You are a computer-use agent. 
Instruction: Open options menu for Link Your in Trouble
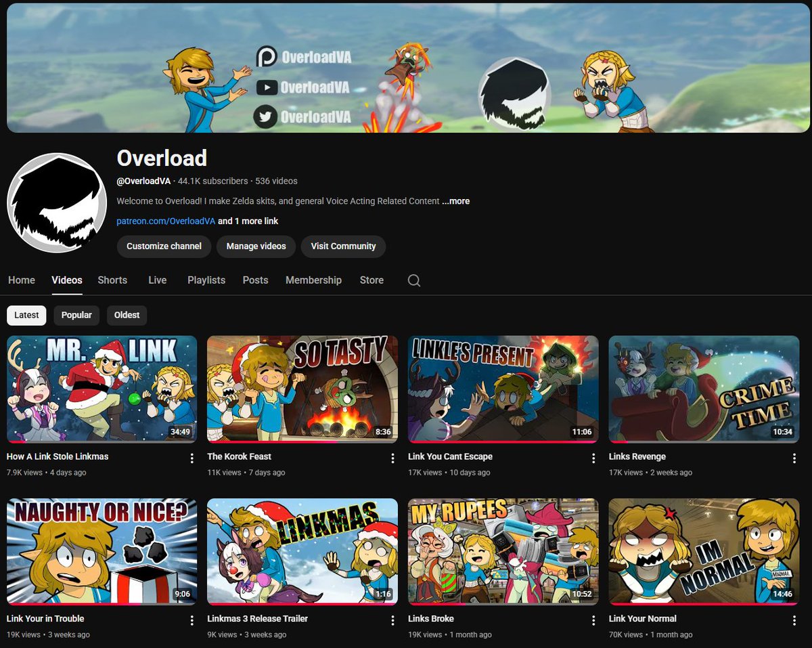[192, 620]
